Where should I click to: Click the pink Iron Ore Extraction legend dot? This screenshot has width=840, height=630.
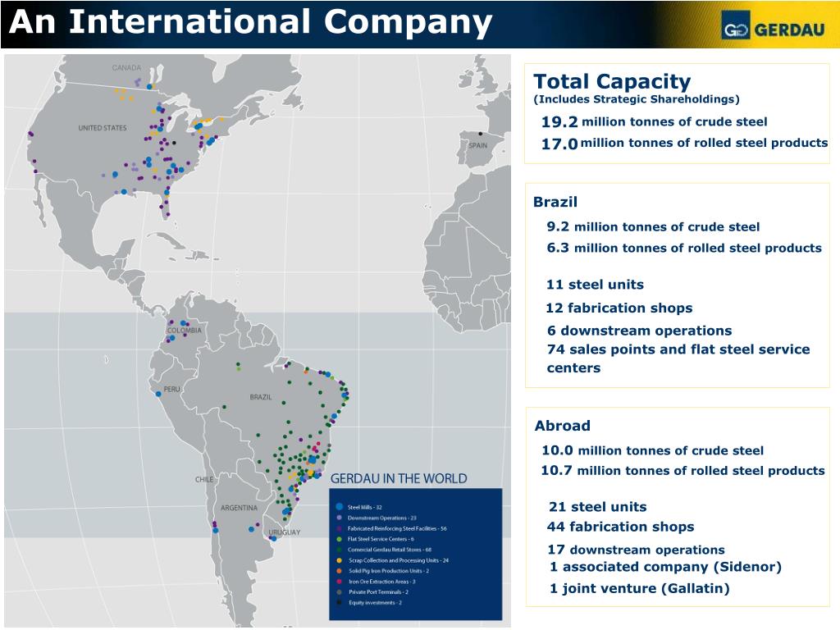[x=339, y=582]
